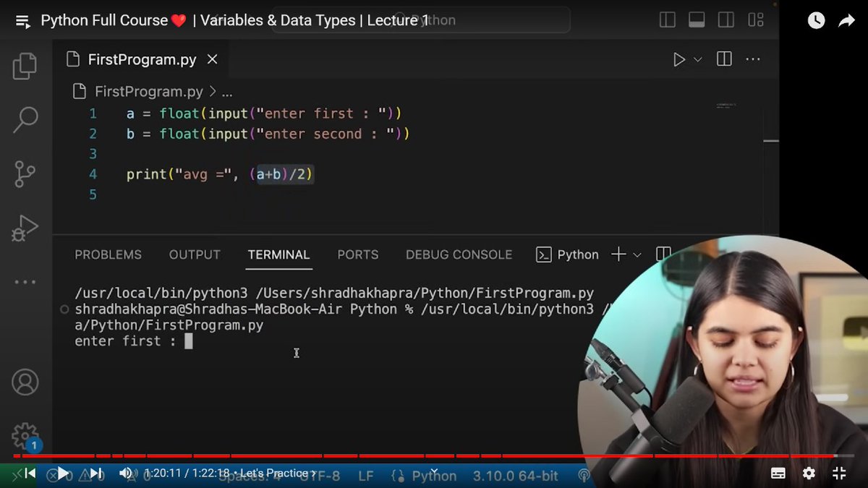Switch to the DEBUG CONSOLE tab

pos(459,254)
